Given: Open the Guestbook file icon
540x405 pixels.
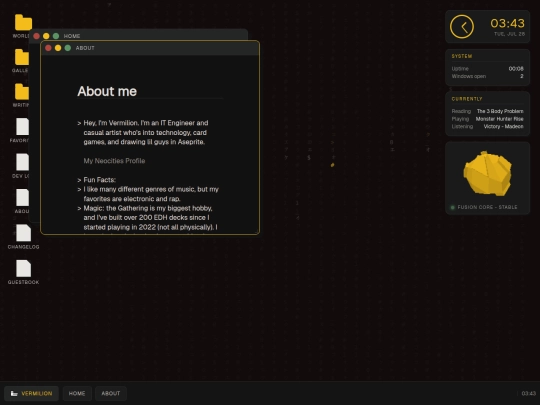Looking at the screenshot, I should 23,268.
